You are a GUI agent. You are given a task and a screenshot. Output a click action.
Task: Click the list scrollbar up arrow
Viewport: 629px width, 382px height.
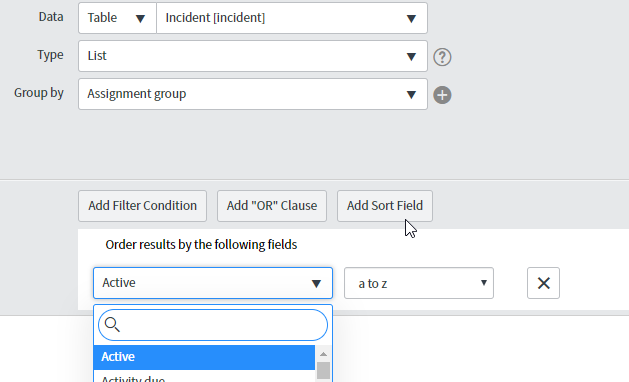(x=323, y=354)
